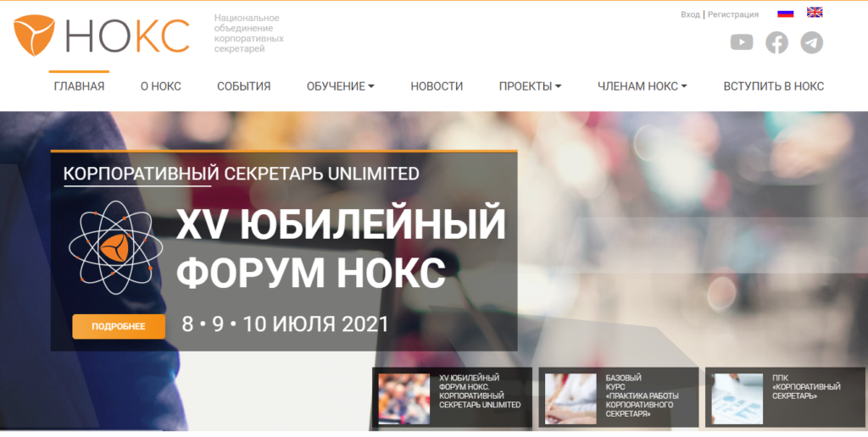Open ВСТУПИТЬ В НОКС menu item
This screenshot has width=868, height=437.
(773, 86)
